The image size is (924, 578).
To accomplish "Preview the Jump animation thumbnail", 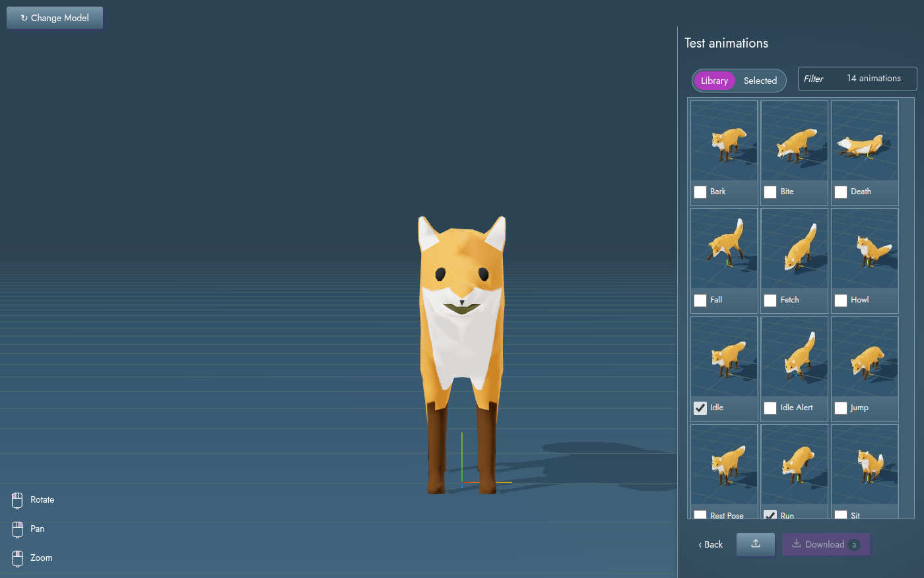I will (x=865, y=357).
